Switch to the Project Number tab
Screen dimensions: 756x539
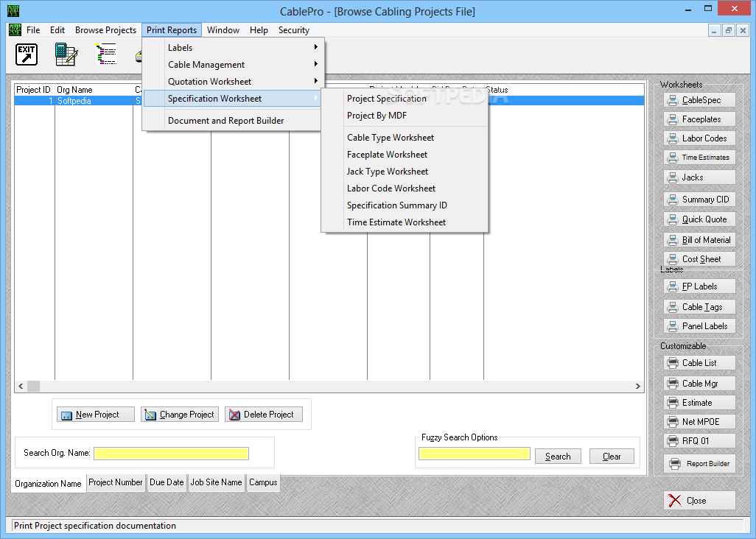point(116,482)
